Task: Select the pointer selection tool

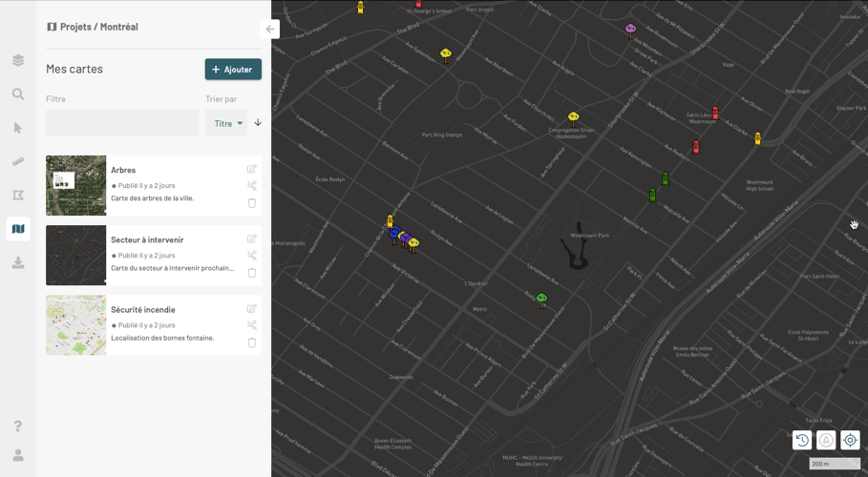Action: tap(18, 128)
